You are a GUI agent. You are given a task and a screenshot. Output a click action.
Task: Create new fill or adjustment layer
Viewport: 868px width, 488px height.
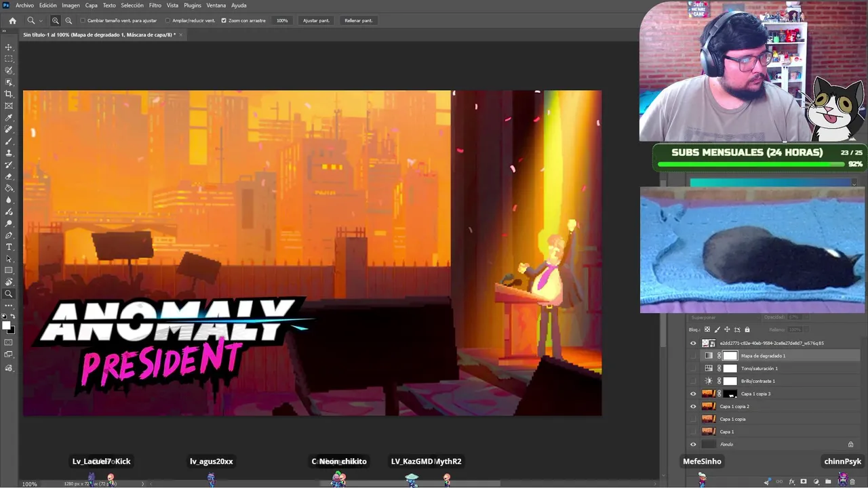(x=816, y=482)
